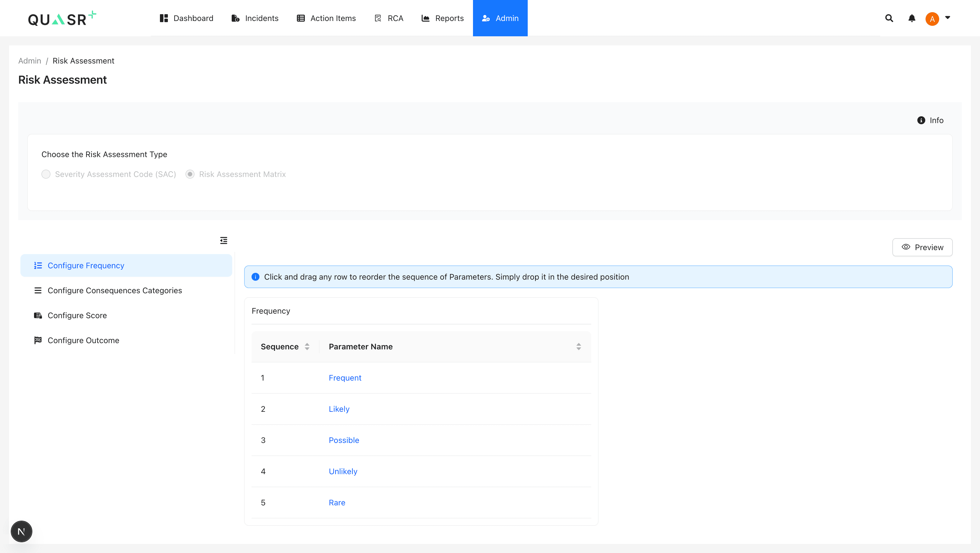Screen dimensions: 980x553
Task: Click the orange user avatar
Action: [x=932, y=19]
